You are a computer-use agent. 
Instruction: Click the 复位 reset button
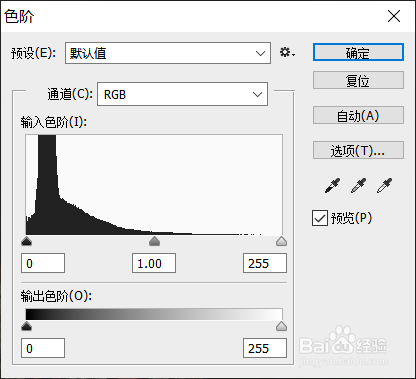(x=358, y=80)
